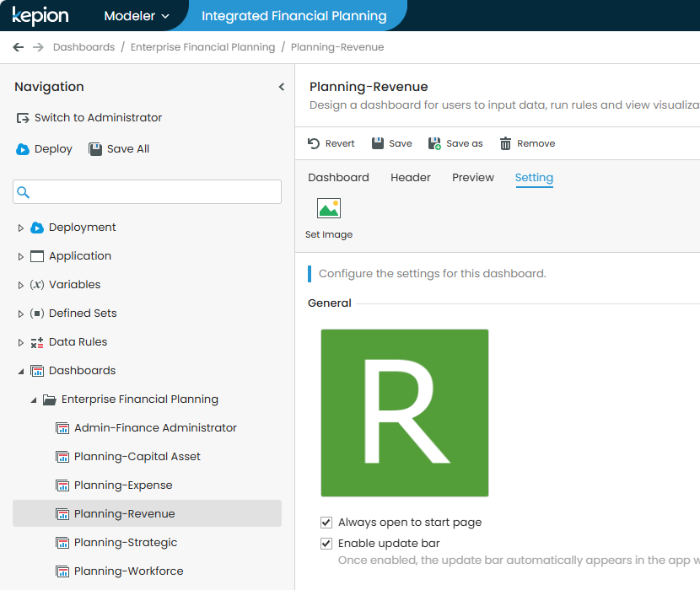Click the Save All disk icon
This screenshot has width=700, height=590.
click(x=95, y=149)
